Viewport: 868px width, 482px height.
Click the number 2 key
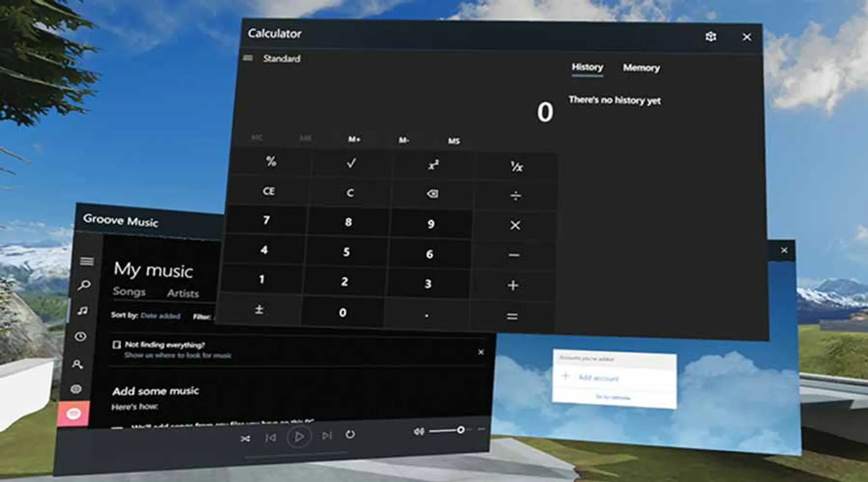click(344, 281)
